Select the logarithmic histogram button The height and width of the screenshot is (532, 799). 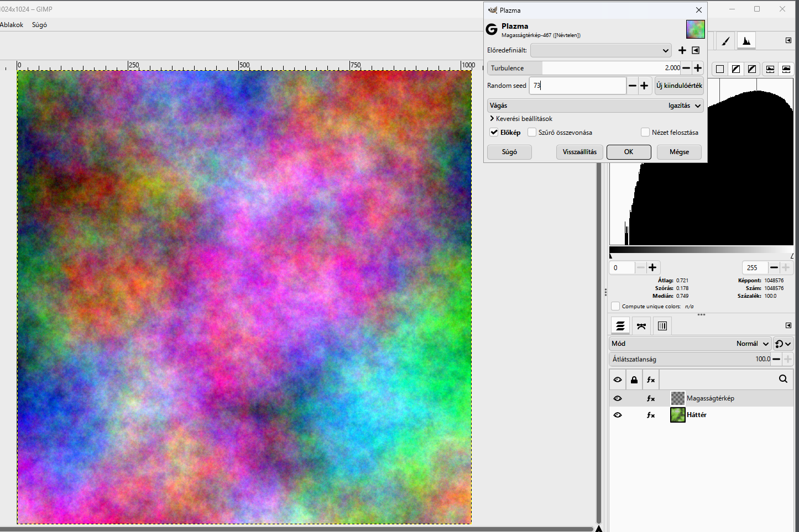click(x=786, y=69)
